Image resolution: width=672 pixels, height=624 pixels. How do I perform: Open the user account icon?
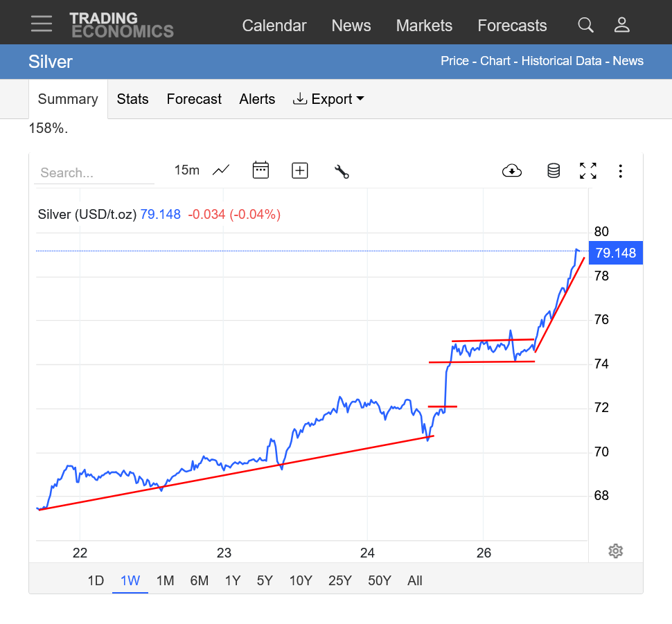(x=621, y=26)
